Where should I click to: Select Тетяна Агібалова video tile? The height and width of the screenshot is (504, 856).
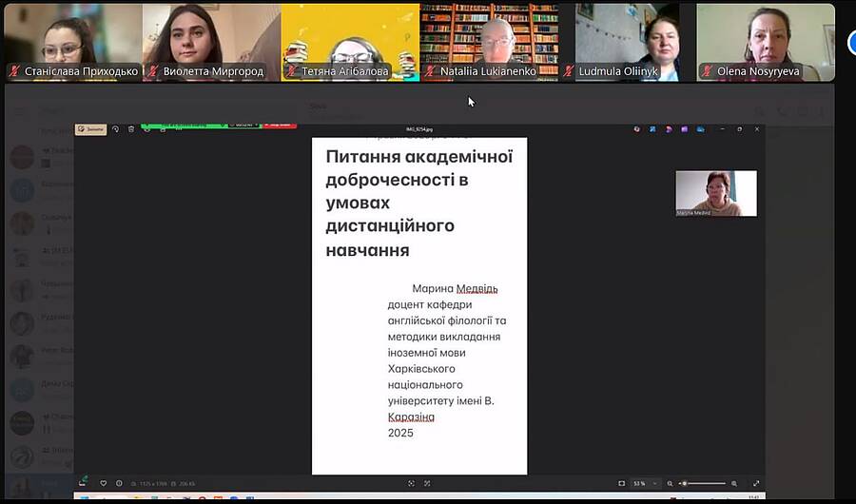[x=350, y=43]
